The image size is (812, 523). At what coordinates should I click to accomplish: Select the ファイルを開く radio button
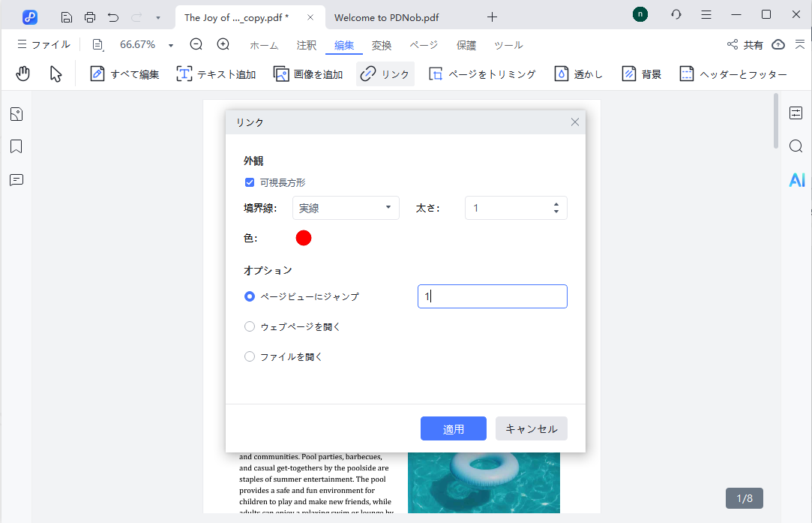point(249,356)
